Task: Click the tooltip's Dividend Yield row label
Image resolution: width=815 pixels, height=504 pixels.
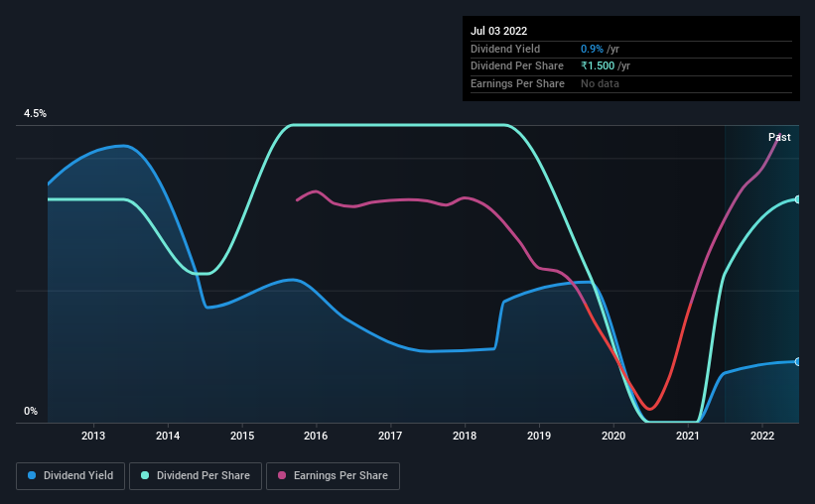Action: pos(505,49)
